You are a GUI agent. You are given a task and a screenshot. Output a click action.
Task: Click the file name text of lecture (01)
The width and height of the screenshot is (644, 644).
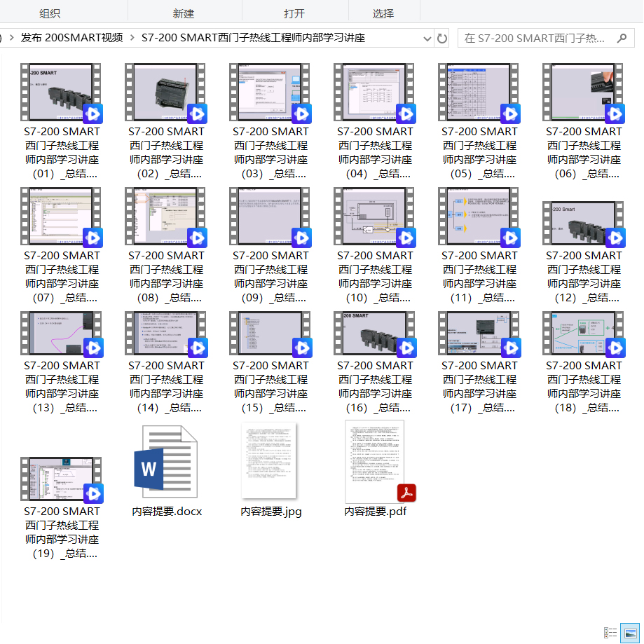[62, 153]
